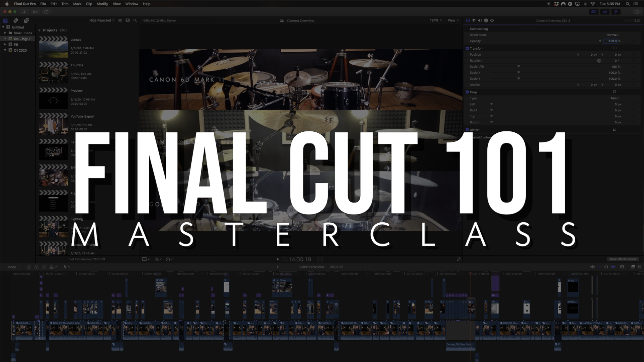Open the Mark menu
The width and height of the screenshot is (644, 362).
tap(77, 4)
